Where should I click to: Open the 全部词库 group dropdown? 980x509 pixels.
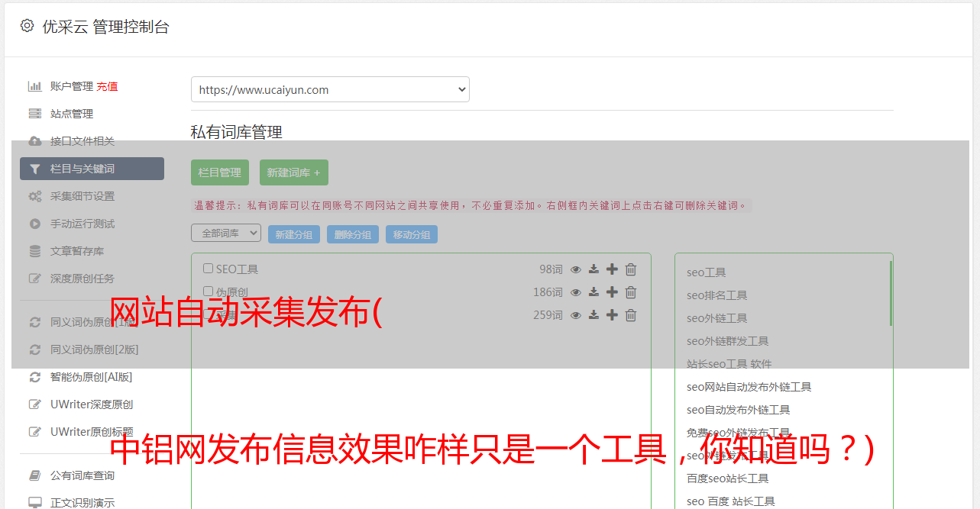pos(226,233)
